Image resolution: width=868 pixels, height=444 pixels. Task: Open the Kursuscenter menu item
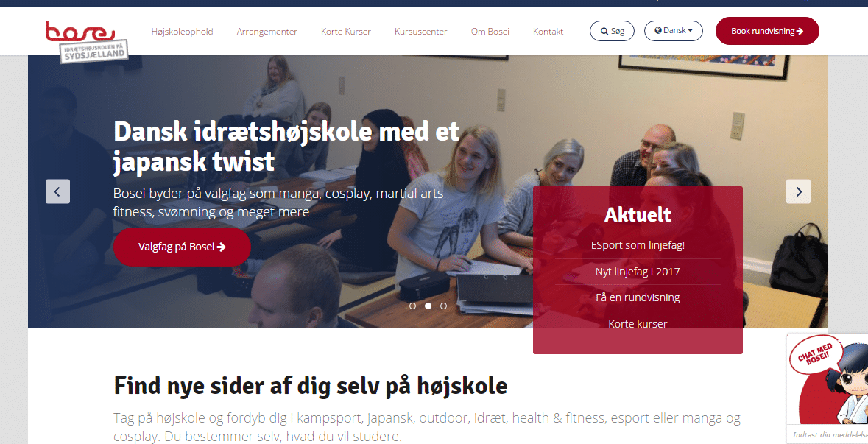[x=420, y=32]
